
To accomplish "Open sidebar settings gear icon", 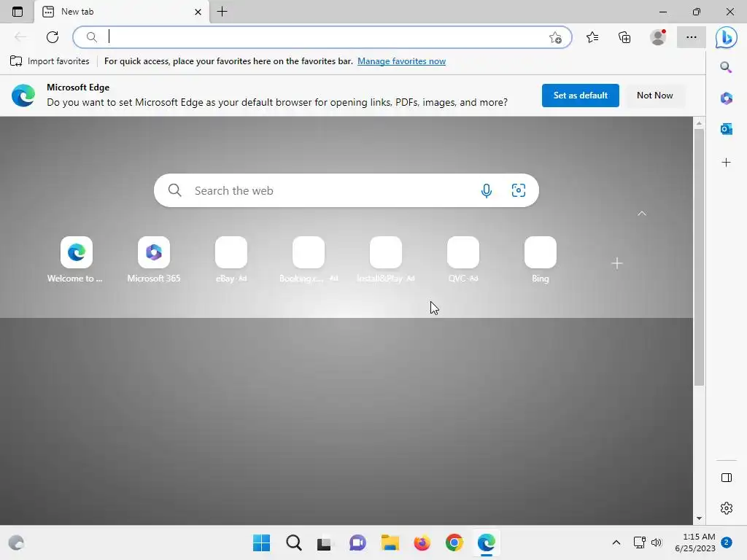I will click(x=726, y=508).
